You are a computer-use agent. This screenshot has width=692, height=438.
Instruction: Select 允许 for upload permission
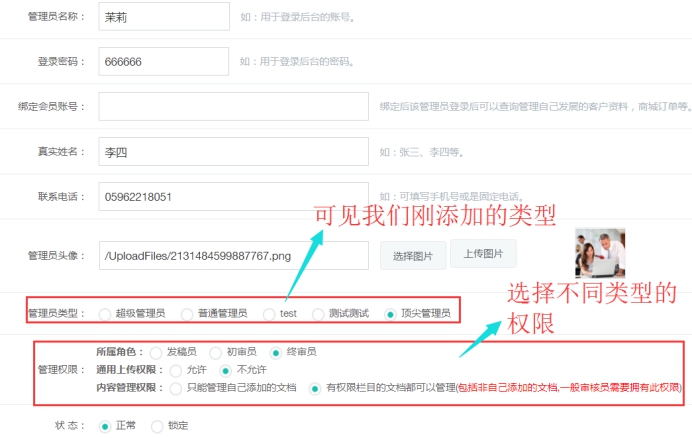pos(176,370)
